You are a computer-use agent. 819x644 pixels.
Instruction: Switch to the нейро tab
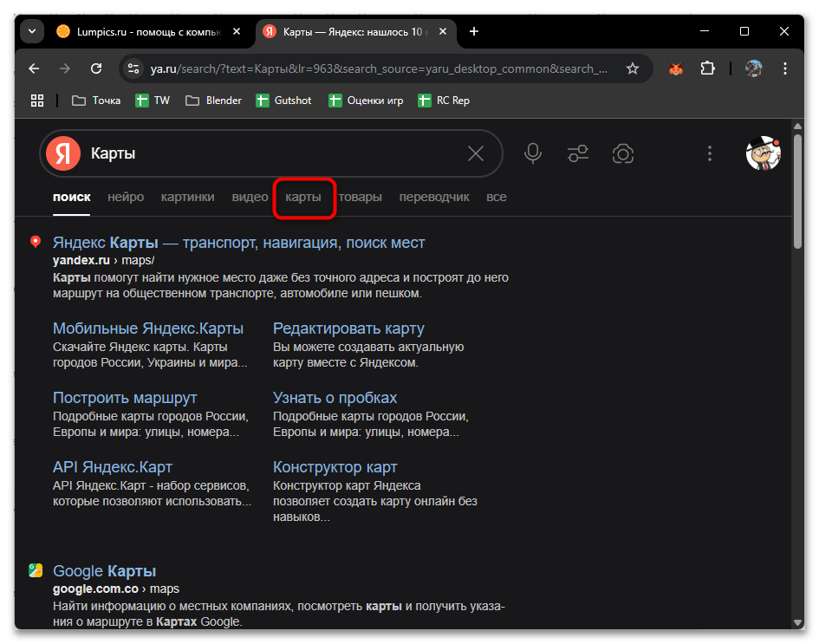[x=126, y=197]
